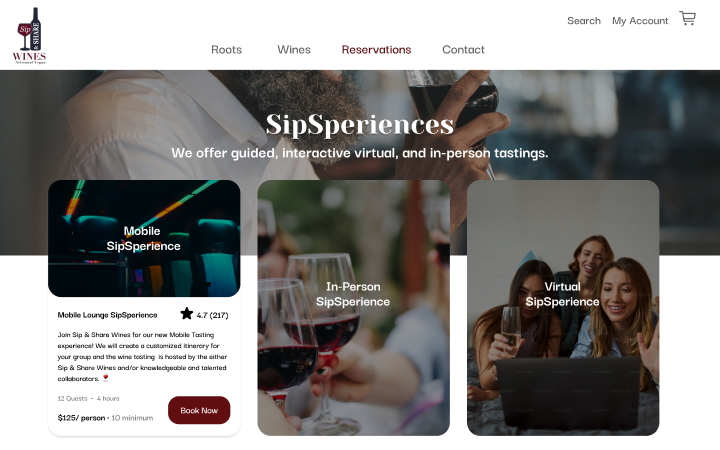Select the Virtual SipSperience card
The height and width of the screenshot is (450, 720).
pyautogui.click(x=563, y=308)
